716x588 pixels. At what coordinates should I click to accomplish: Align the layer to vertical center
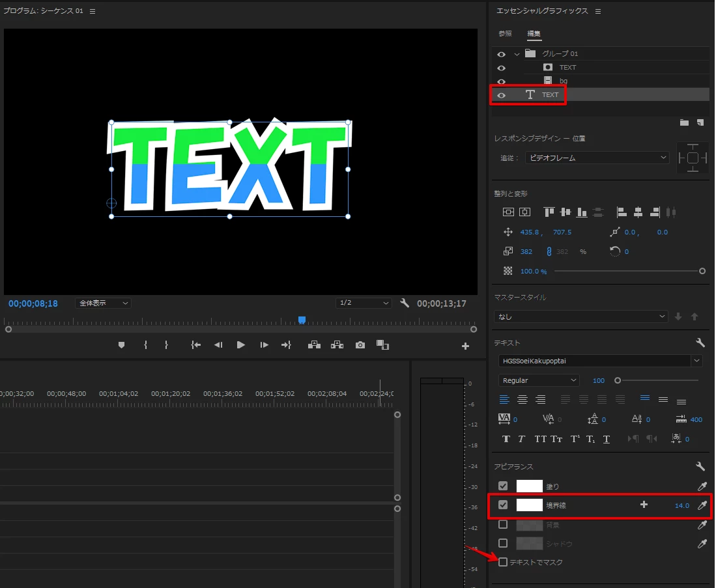tap(508, 212)
